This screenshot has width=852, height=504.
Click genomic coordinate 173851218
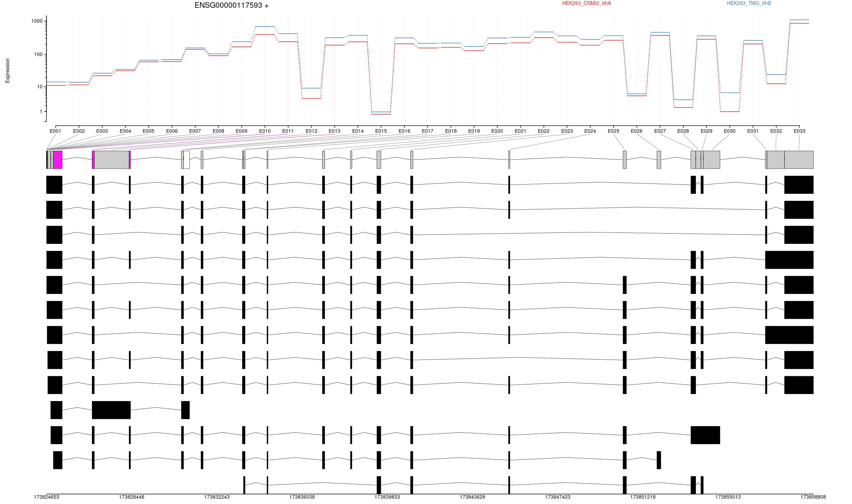click(643, 497)
